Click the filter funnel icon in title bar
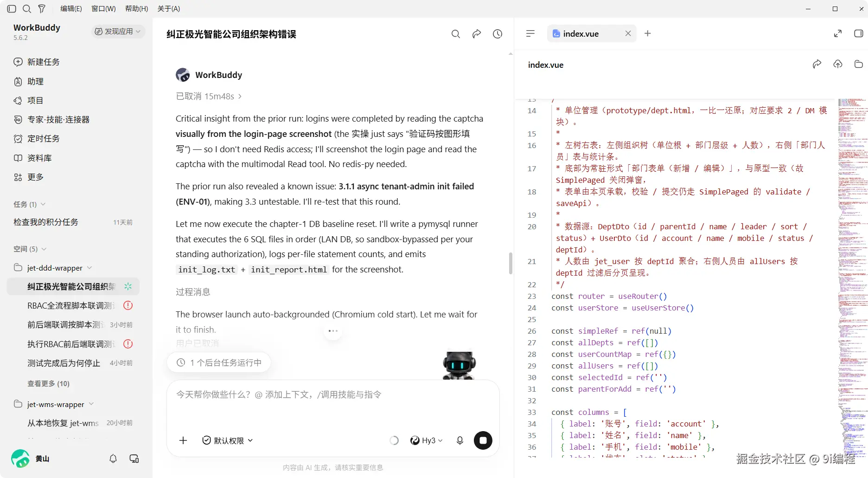Image resolution: width=868 pixels, height=478 pixels. (x=42, y=9)
